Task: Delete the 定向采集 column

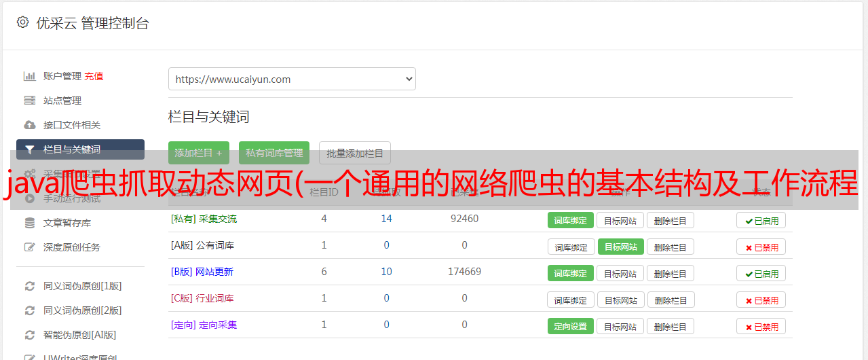Action: coord(671,326)
